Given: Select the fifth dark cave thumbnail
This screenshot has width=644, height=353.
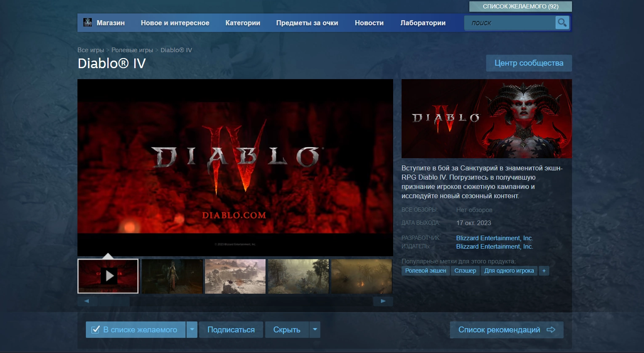Looking at the screenshot, I should point(362,276).
